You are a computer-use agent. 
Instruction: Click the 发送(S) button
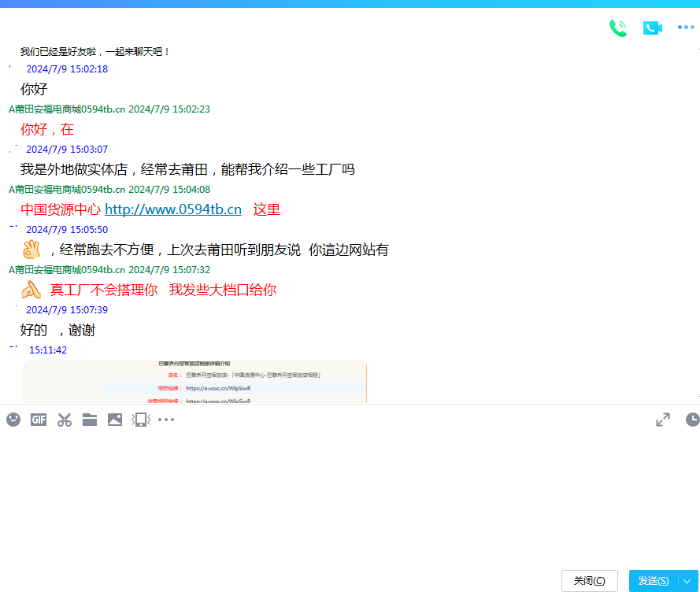pos(653,580)
